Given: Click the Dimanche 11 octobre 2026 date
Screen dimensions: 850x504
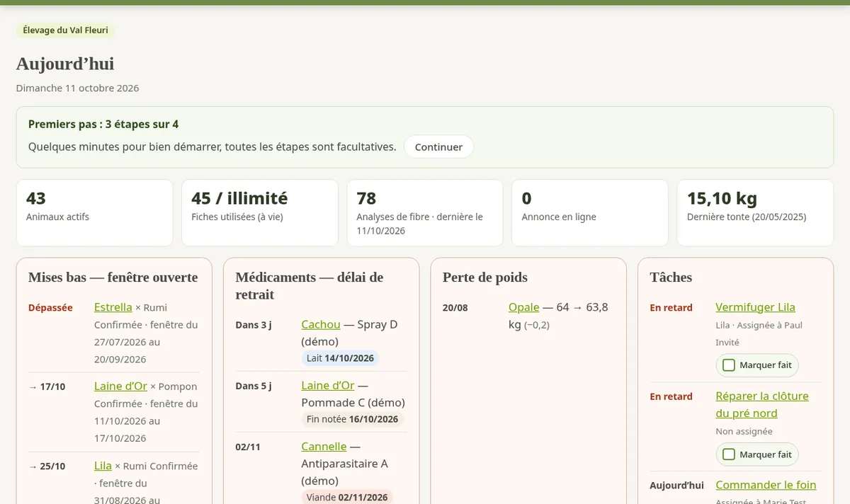Looking at the screenshot, I should coord(78,88).
